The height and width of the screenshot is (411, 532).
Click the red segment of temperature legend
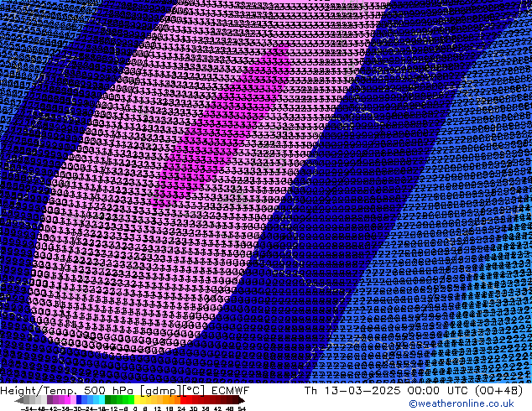point(191,400)
